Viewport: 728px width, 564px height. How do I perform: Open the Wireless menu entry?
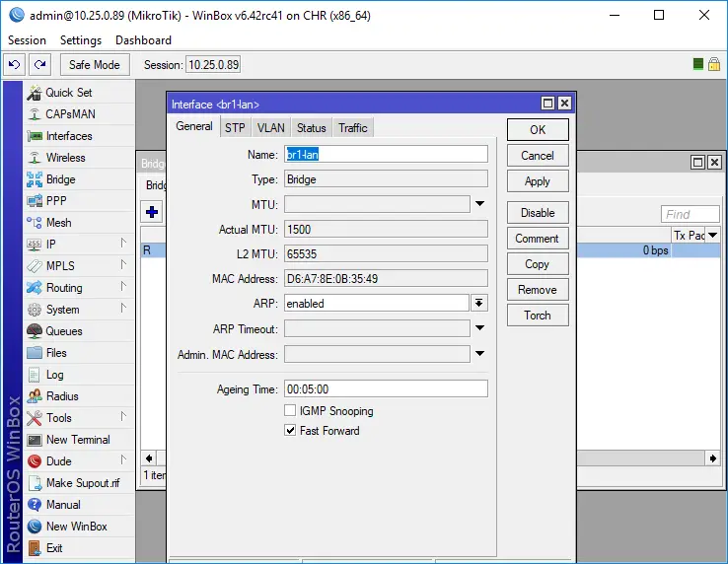click(x=79, y=158)
